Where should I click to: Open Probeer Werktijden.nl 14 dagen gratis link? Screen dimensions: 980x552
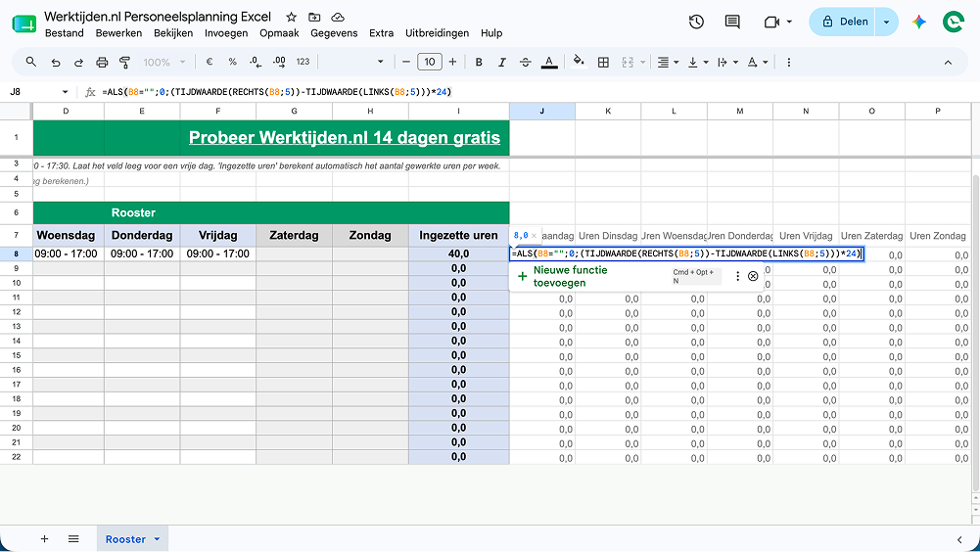(x=345, y=138)
